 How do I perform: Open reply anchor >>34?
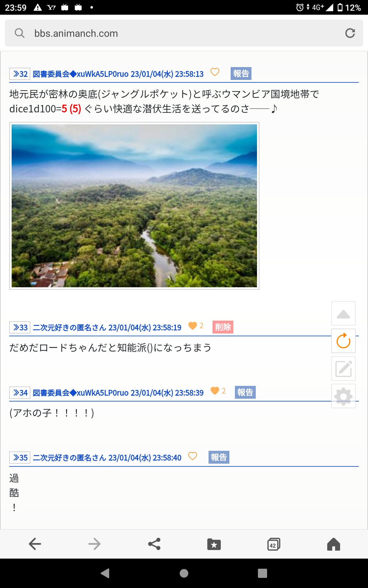coord(20,393)
